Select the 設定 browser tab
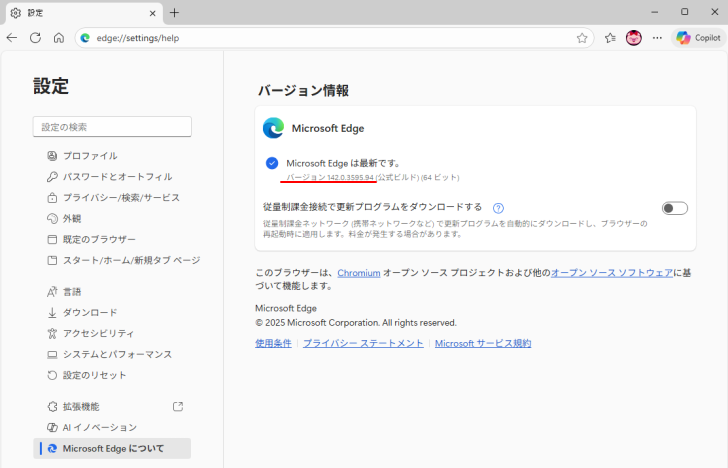Viewport: 728px width, 468px height. click(84, 13)
